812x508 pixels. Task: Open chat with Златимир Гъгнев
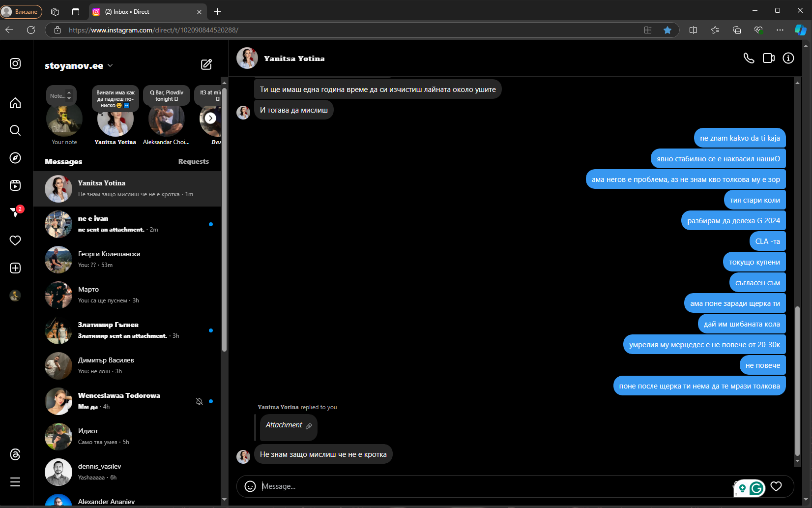pos(127,330)
